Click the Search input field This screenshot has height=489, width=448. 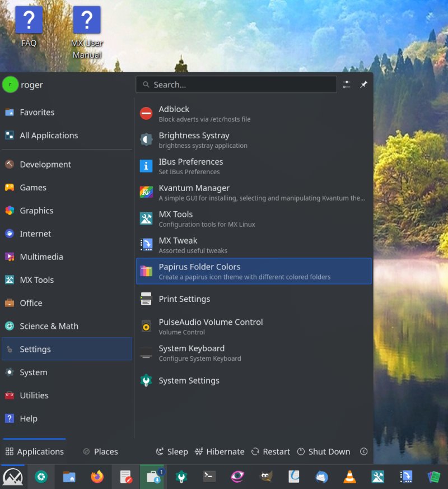[236, 85]
